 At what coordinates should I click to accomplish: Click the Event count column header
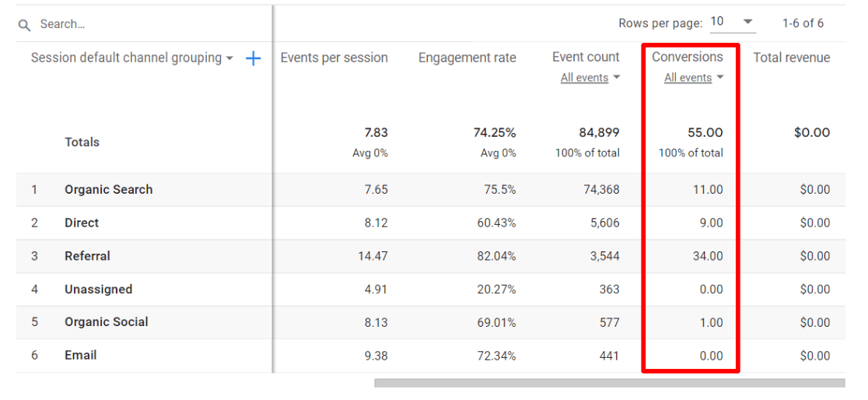click(x=586, y=57)
